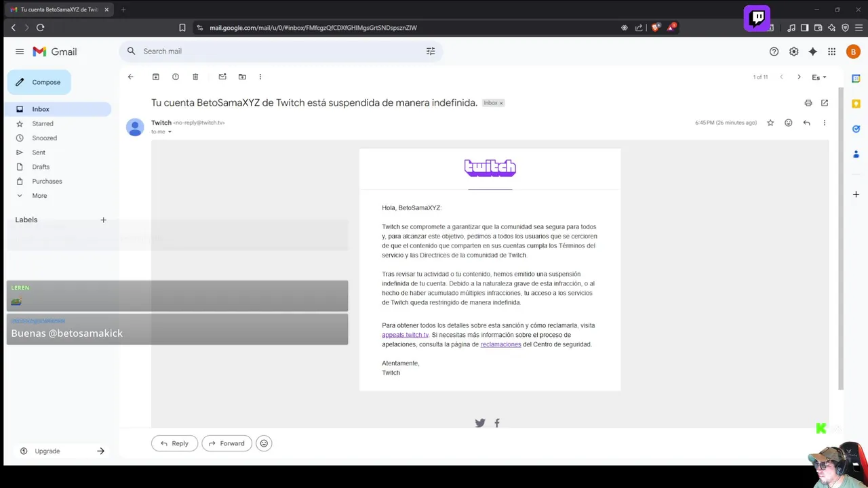Open the toolbar More options menu
This screenshot has width=868, height=488.
260,77
